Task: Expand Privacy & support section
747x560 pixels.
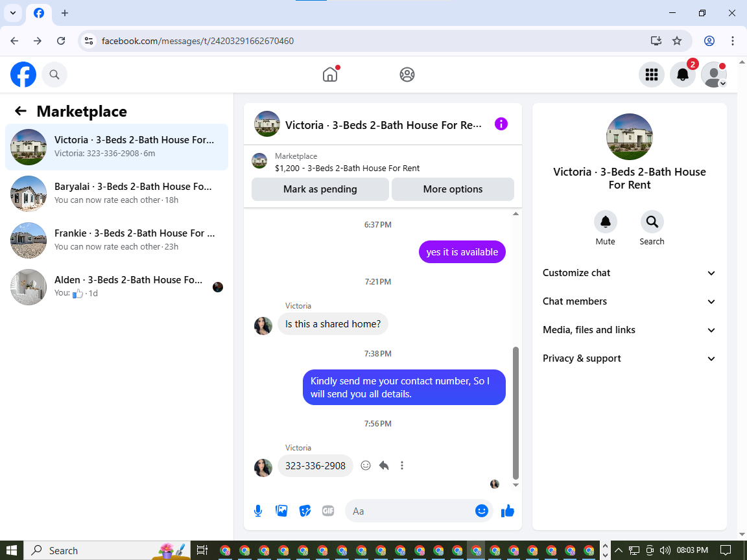Action: click(x=629, y=358)
